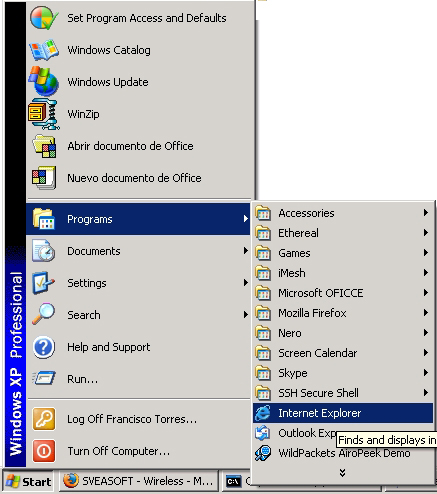Switch to the SVEASOFT Firefox taskbar window

click(139, 481)
